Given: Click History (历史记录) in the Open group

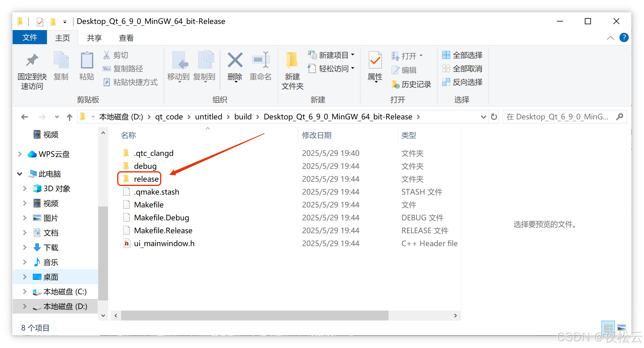Looking at the screenshot, I should coord(412,84).
